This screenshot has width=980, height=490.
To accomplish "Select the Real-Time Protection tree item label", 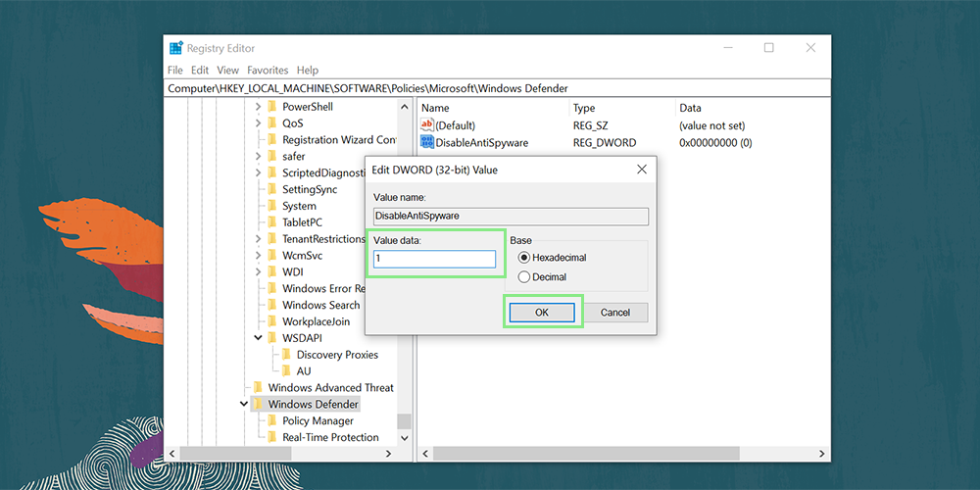I will point(330,437).
